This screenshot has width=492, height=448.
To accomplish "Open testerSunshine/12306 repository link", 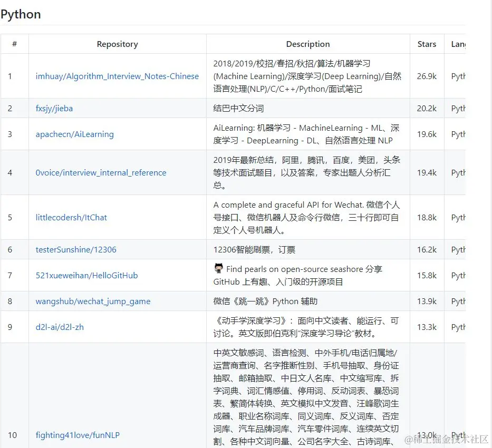I will [76, 249].
